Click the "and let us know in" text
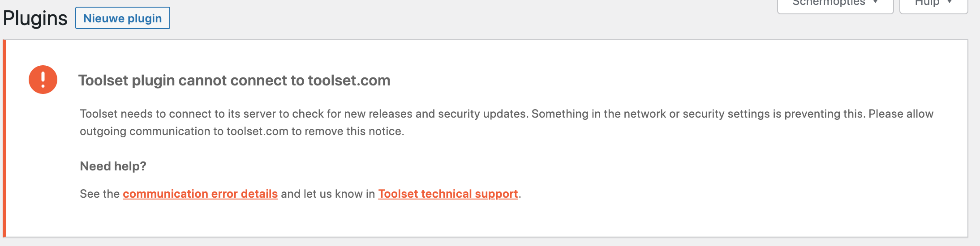 click(x=328, y=194)
